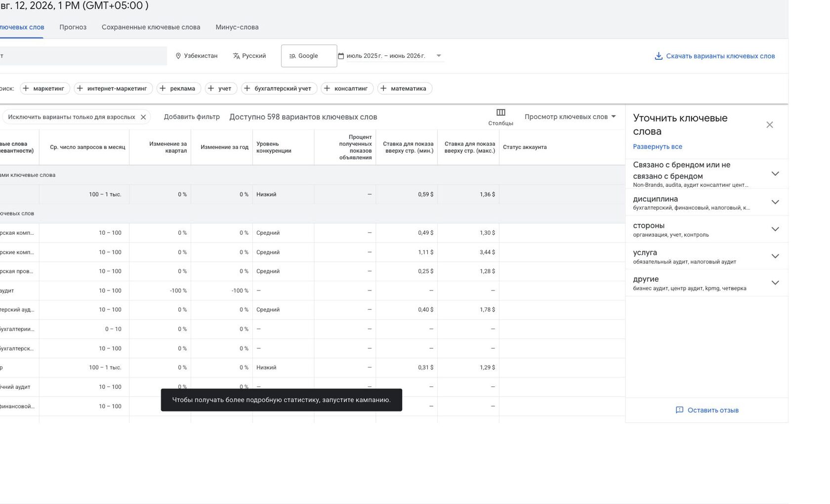This screenshot has height=504, width=830.
Task: Add консалтинг suggestion chip
Action: coord(347,88)
